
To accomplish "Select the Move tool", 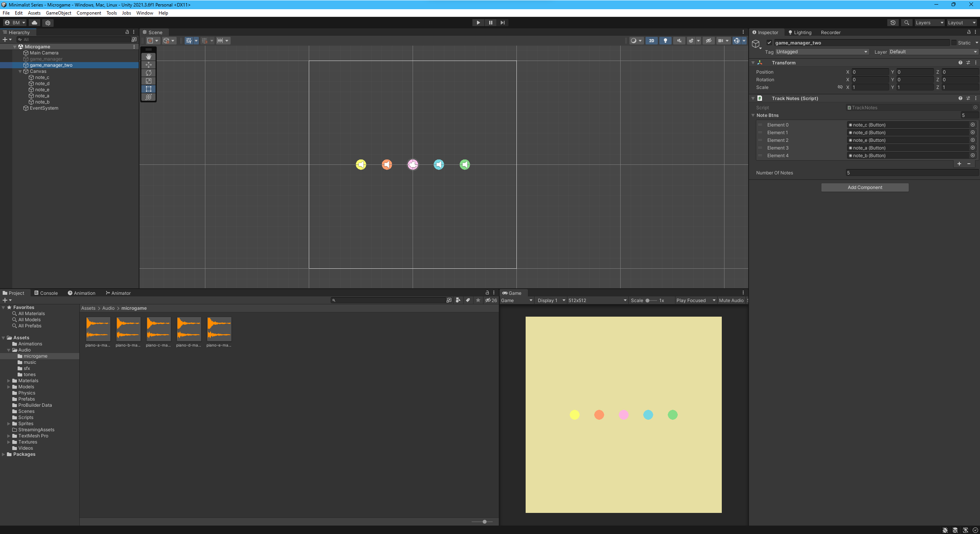I will point(149,65).
